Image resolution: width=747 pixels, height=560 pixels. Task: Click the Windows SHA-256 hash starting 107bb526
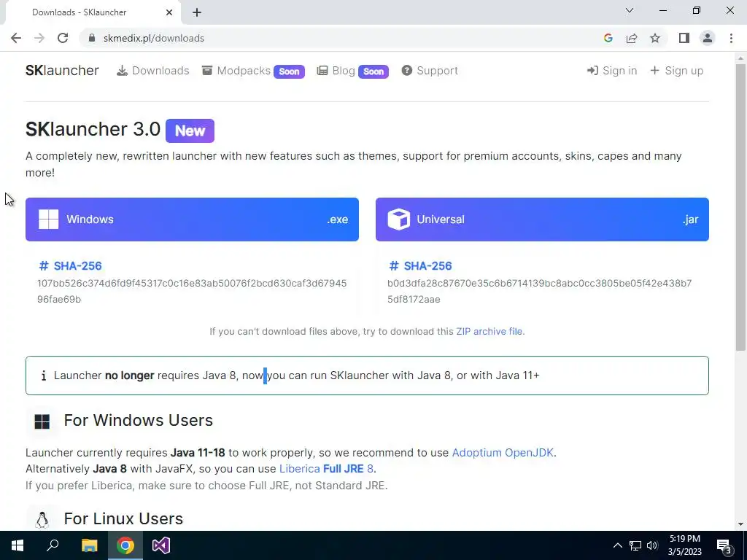click(192, 291)
